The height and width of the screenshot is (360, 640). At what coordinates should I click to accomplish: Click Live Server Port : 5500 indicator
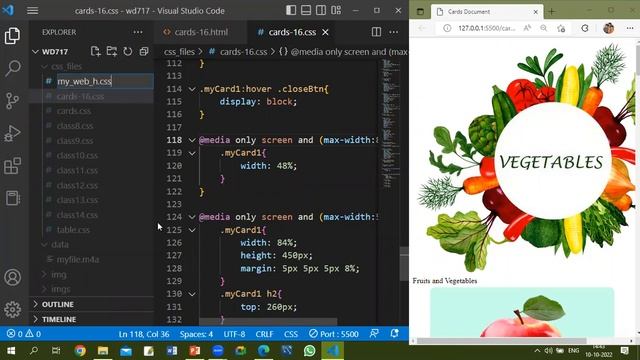pyautogui.click(x=333, y=334)
